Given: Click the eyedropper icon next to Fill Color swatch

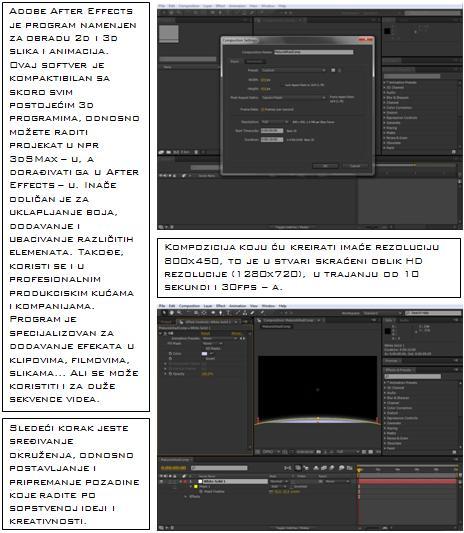Looking at the screenshot, I should (211, 354).
